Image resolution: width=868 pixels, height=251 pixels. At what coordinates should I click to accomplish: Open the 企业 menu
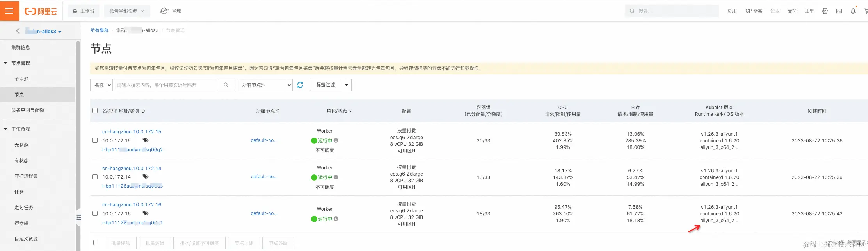pos(775,11)
